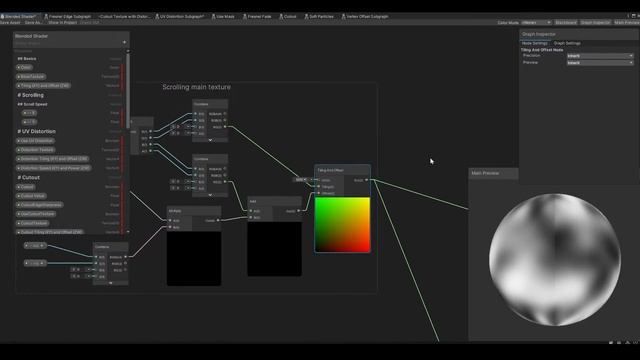Select the UV Distortion category header
The image size is (640, 360).
point(36,131)
